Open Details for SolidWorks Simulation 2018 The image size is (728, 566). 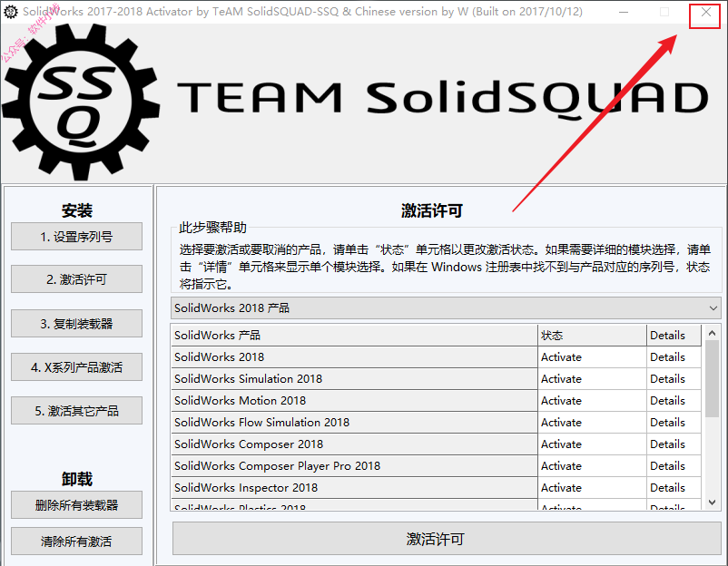click(674, 379)
